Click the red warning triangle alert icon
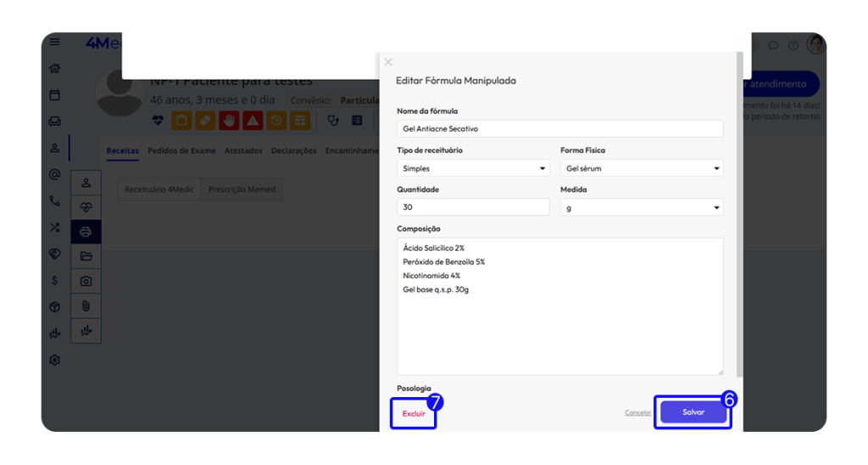The height and width of the screenshot is (465, 868). point(253,120)
